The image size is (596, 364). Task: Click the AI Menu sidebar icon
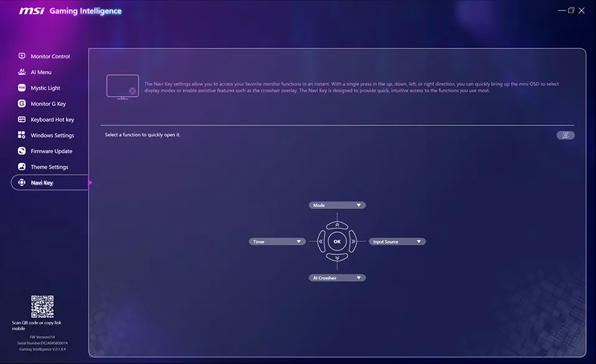click(x=22, y=72)
